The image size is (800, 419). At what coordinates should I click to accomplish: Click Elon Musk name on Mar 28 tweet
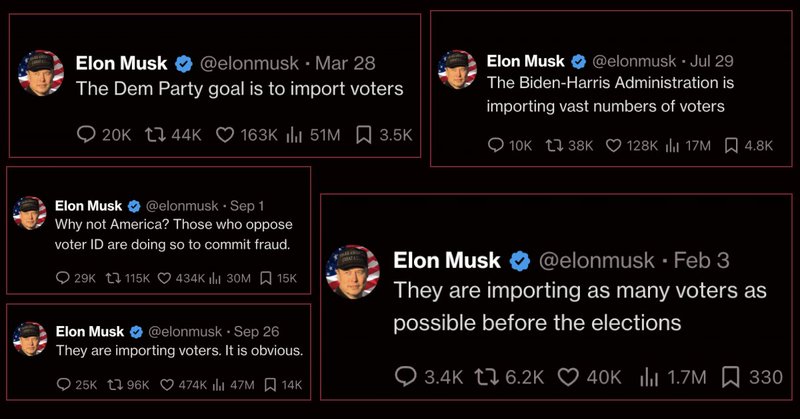pyautogui.click(x=120, y=62)
